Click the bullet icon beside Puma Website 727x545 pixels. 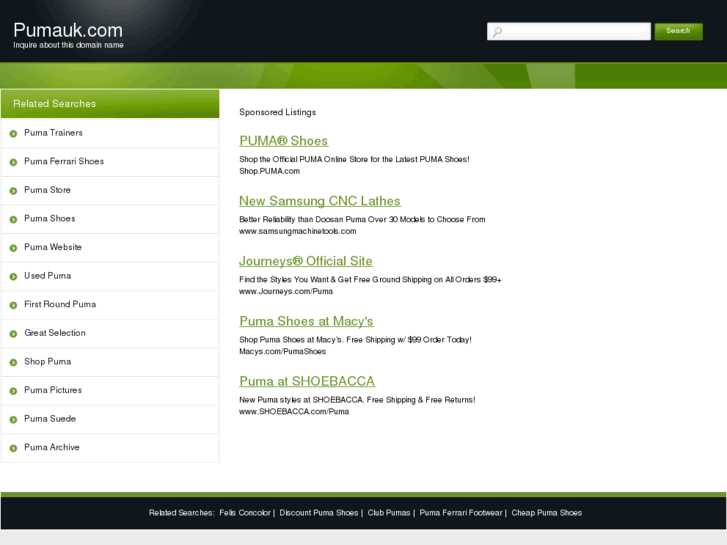click(x=13, y=248)
